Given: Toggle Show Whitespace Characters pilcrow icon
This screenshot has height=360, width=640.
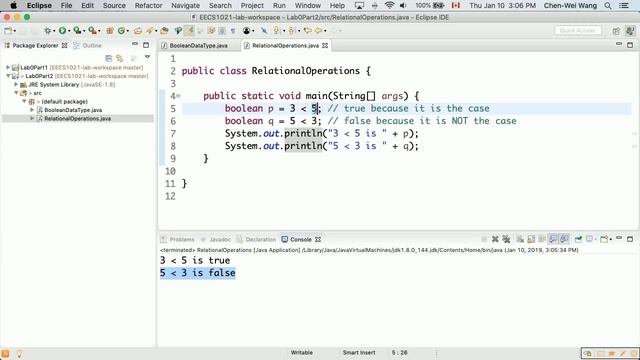Looking at the screenshot, I should tap(233, 31).
